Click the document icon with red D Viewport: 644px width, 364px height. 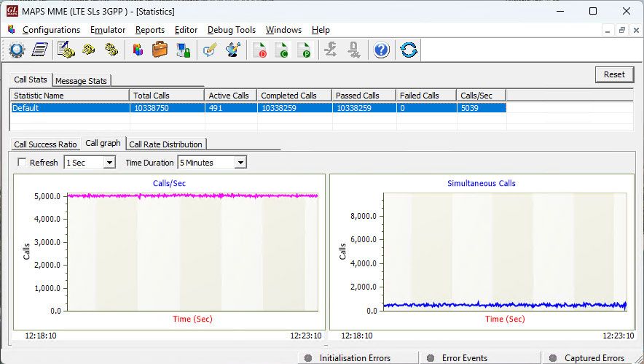259,50
